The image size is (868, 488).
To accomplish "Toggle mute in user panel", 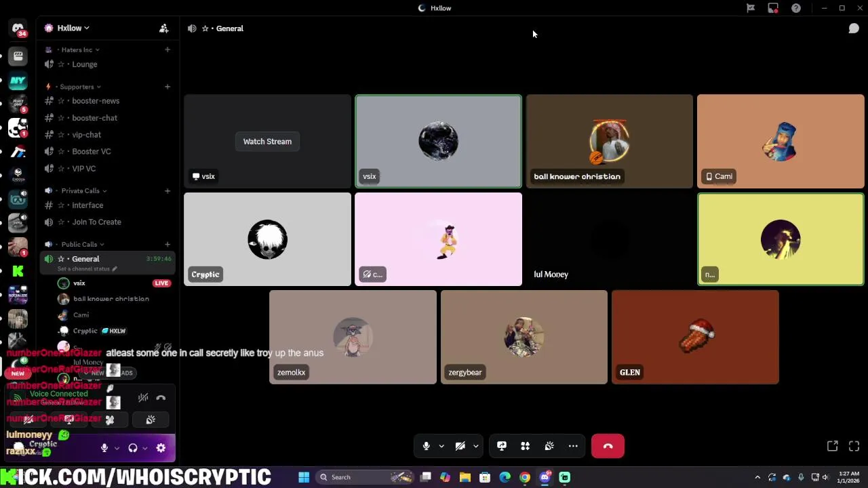I will (104, 448).
